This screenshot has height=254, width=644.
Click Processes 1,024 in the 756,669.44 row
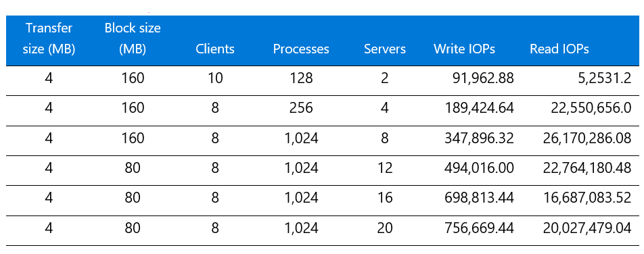(x=301, y=228)
